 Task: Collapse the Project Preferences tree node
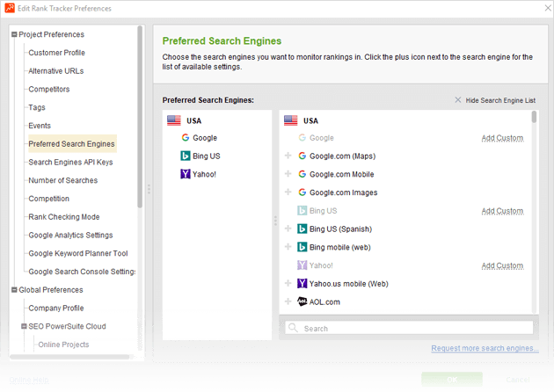pyautogui.click(x=14, y=35)
